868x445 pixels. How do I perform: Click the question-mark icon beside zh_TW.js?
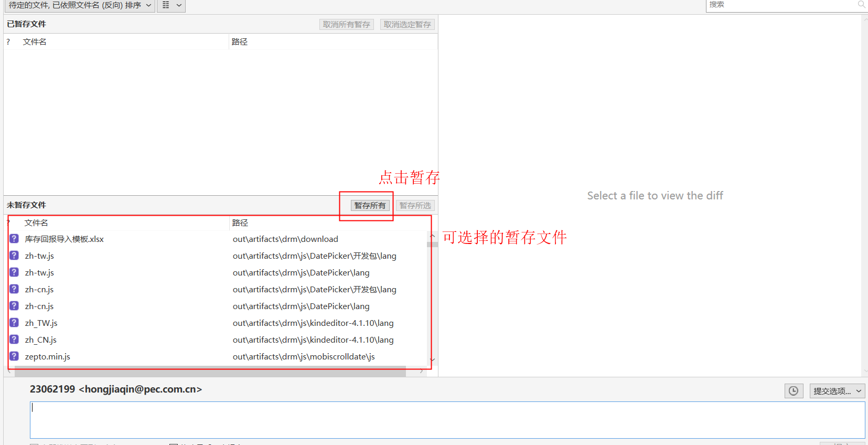(x=14, y=323)
